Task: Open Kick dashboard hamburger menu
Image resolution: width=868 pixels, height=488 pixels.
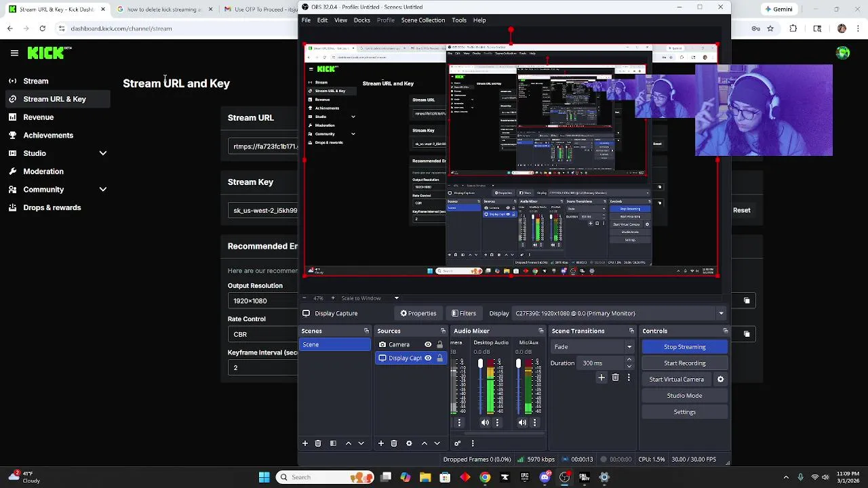Action: click(x=14, y=53)
